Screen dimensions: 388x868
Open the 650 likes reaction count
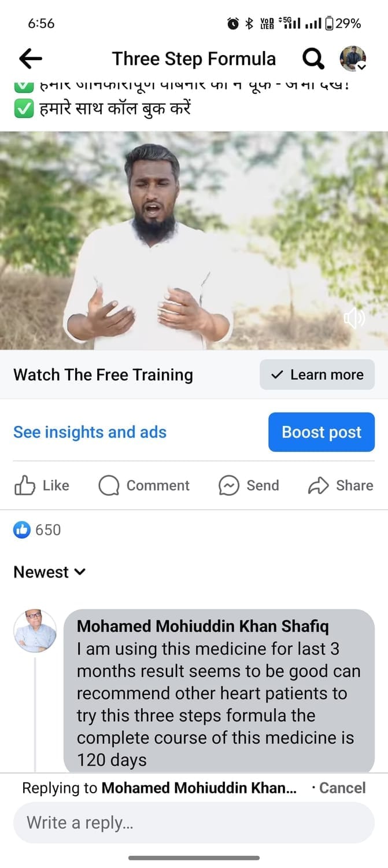(x=37, y=529)
